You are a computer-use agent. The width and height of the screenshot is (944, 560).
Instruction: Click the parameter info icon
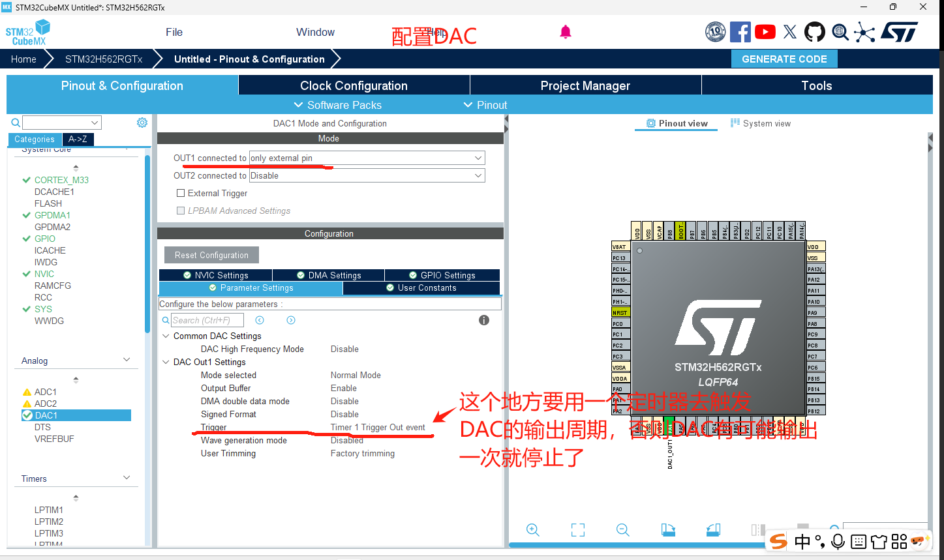(484, 320)
